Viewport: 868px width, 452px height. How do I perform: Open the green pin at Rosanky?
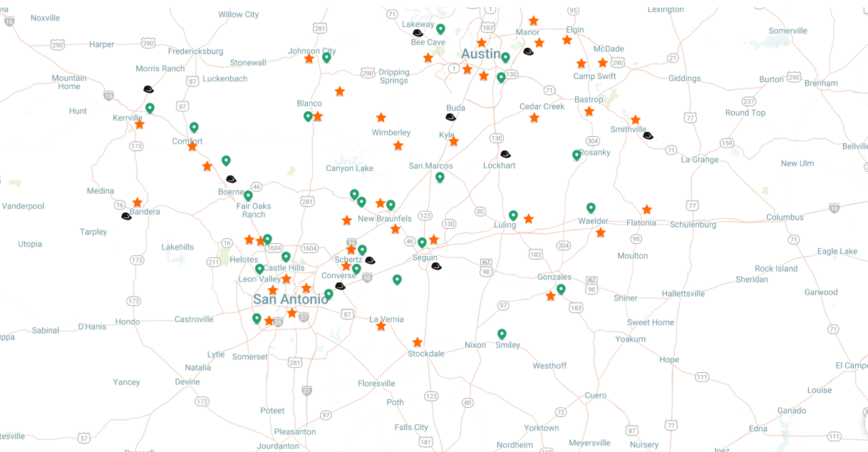click(x=577, y=155)
